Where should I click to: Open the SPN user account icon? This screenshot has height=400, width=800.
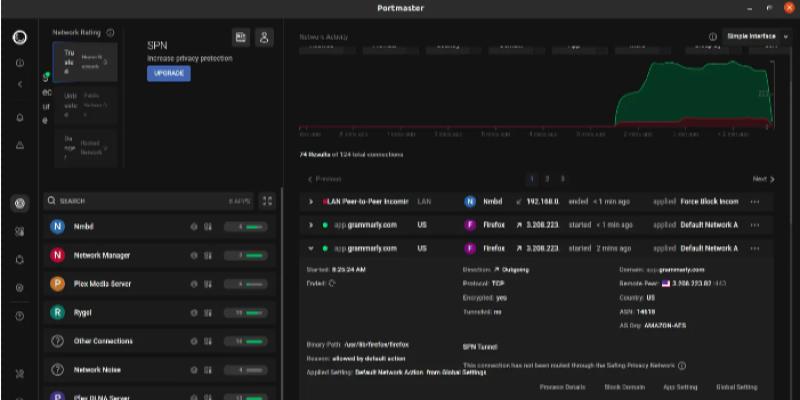pyautogui.click(x=264, y=37)
